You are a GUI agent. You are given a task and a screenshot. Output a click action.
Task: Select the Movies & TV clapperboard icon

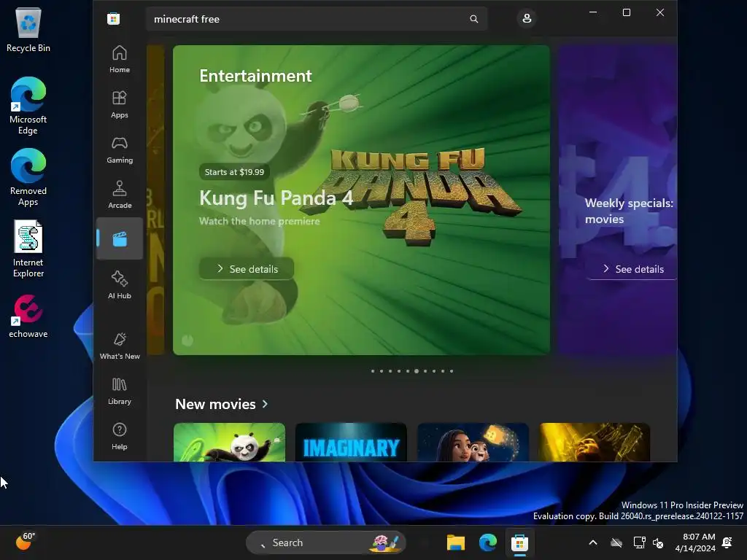(x=119, y=238)
